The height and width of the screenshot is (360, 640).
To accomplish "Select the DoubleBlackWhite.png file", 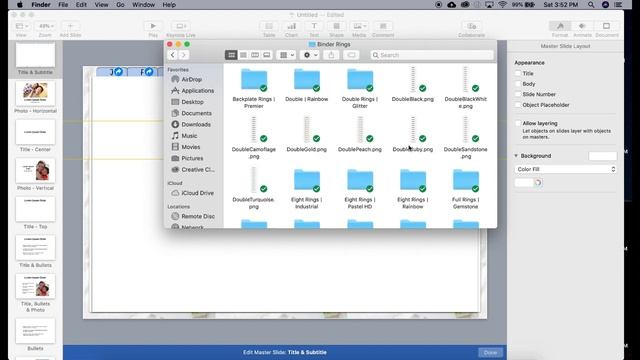I will coord(465,80).
